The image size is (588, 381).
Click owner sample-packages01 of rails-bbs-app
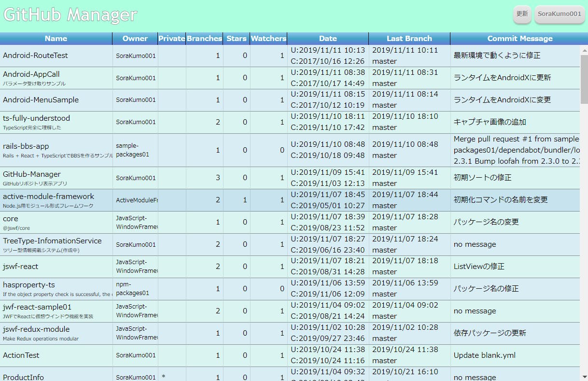coord(132,150)
